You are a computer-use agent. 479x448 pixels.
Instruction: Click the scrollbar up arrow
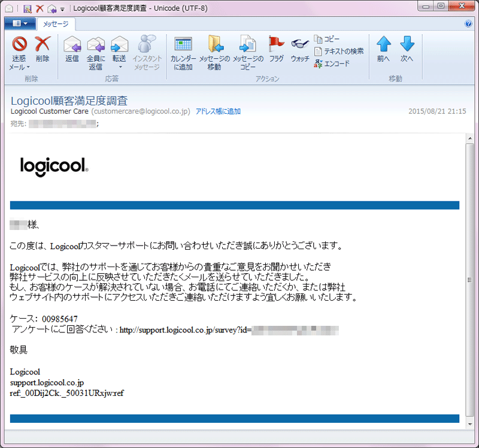[470, 138]
